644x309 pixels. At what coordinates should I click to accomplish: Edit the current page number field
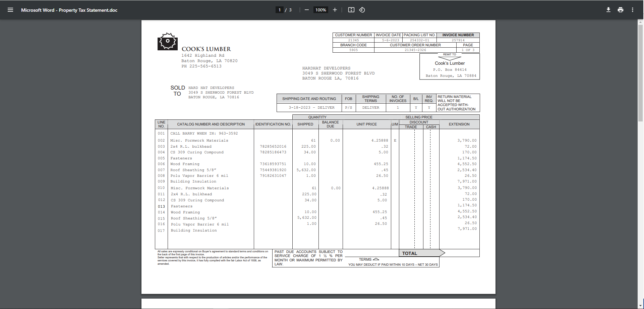click(x=280, y=10)
